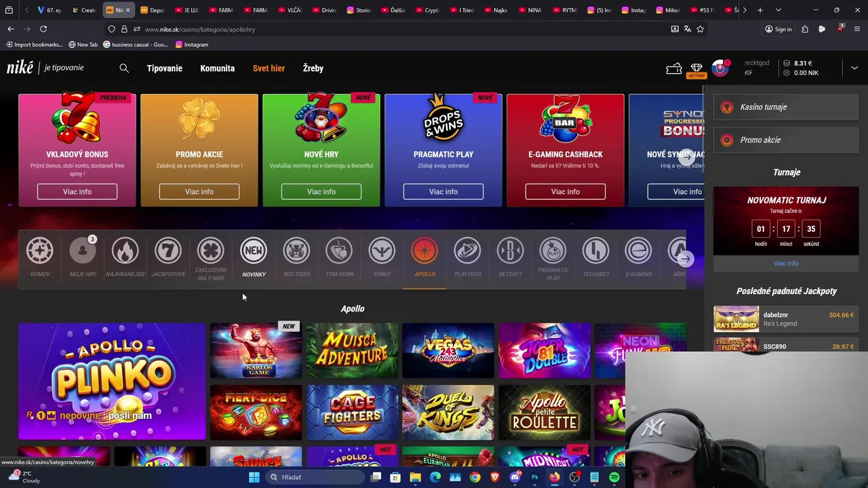Open the Instagram bookmark in bookmarks bar
Image resolution: width=868 pixels, height=488 pixels.
coord(192,45)
